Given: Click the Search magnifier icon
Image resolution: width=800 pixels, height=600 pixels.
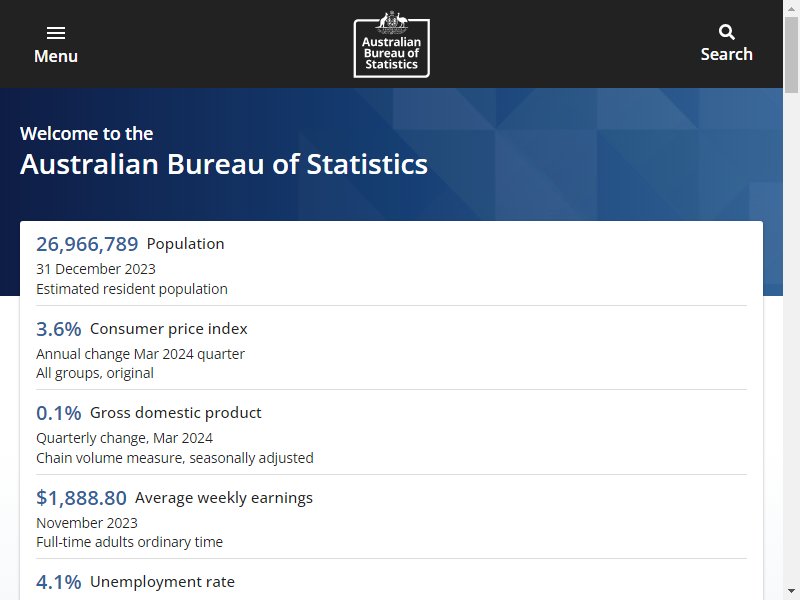Looking at the screenshot, I should pyautogui.click(x=727, y=32).
